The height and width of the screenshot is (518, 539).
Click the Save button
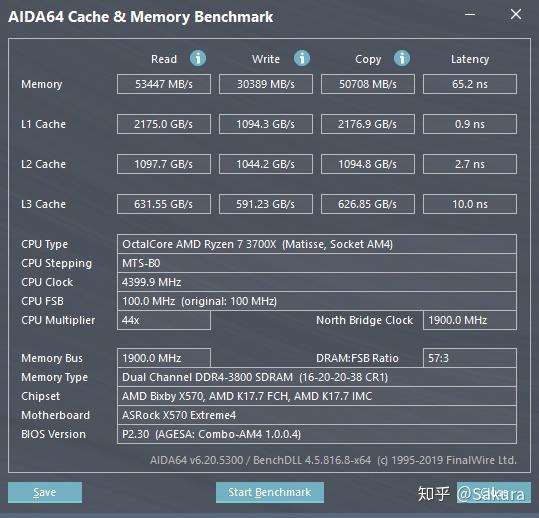click(x=45, y=492)
